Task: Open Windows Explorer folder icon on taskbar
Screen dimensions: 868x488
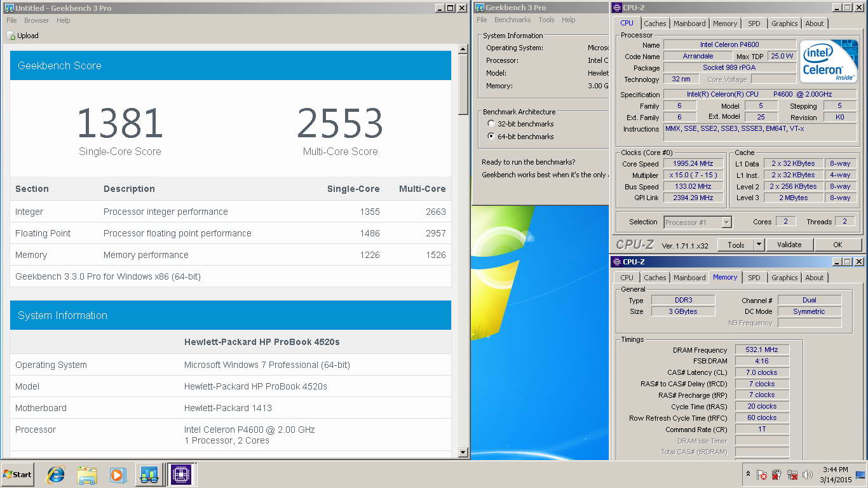Action: coord(87,475)
